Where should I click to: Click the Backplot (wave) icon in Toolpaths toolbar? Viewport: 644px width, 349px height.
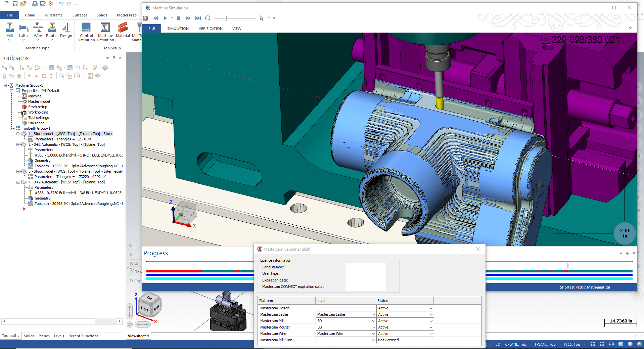point(51,68)
